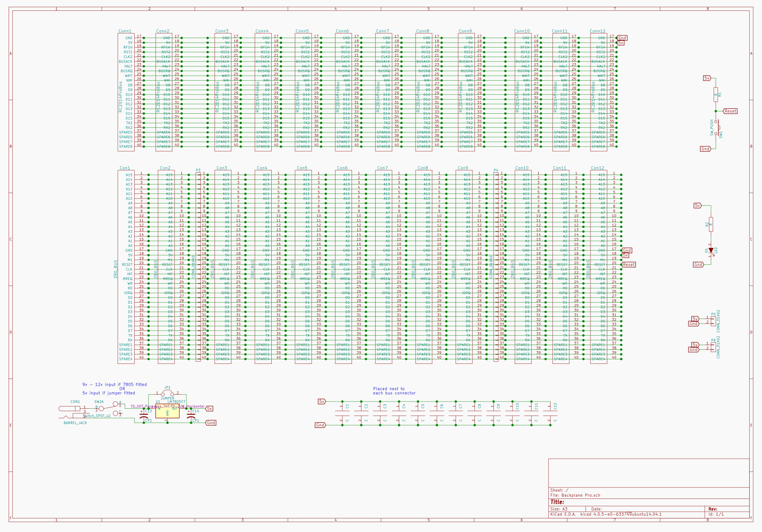Select the RC2014ProBus connector Conn1 symbol
The width and height of the screenshot is (762, 532).
(x=126, y=91)
